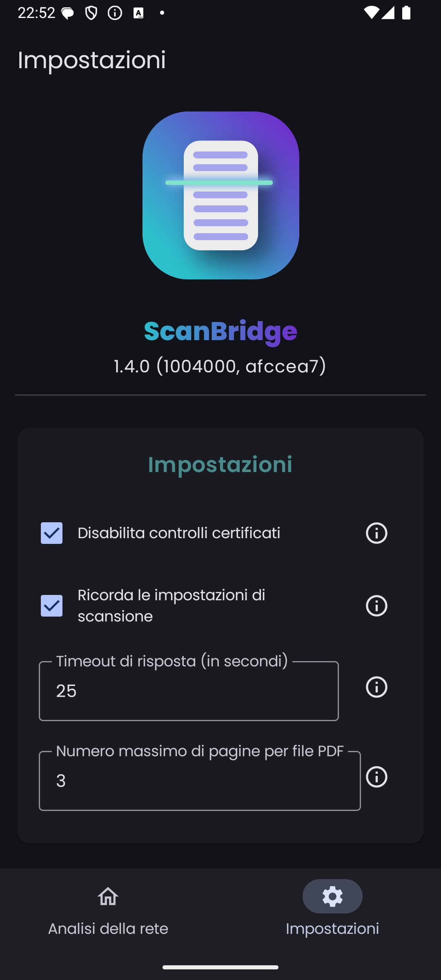Select the Impostazioni bottom tab label
This screenshot has width=441, height=980.
tap(332, 929)
